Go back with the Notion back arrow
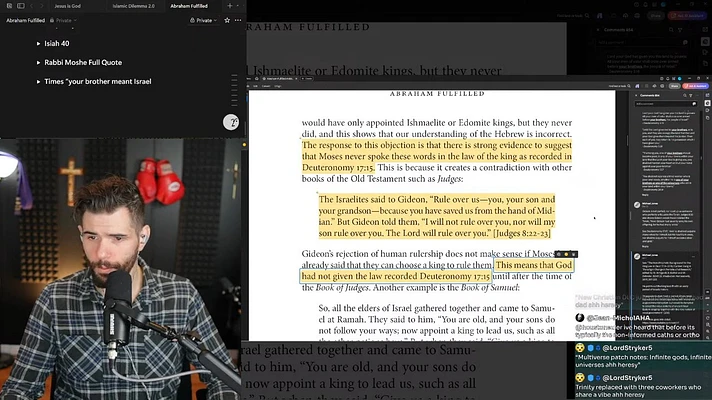712x400 pixels. pos(32,6)
